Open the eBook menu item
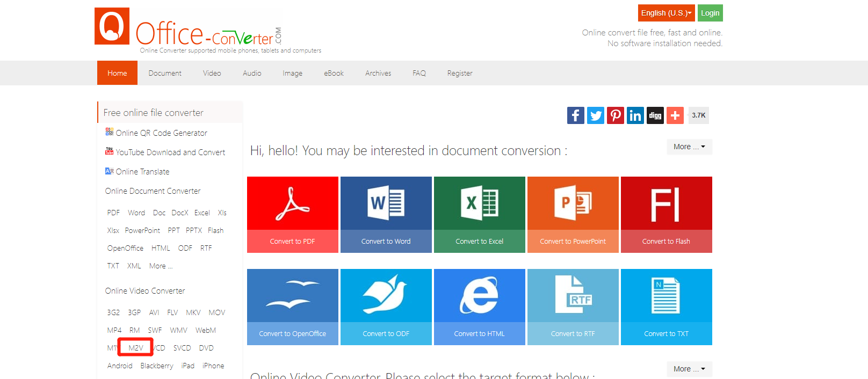The height and width of the screenshot is (379, 868). pyautogui.click(x=334, y=73)
